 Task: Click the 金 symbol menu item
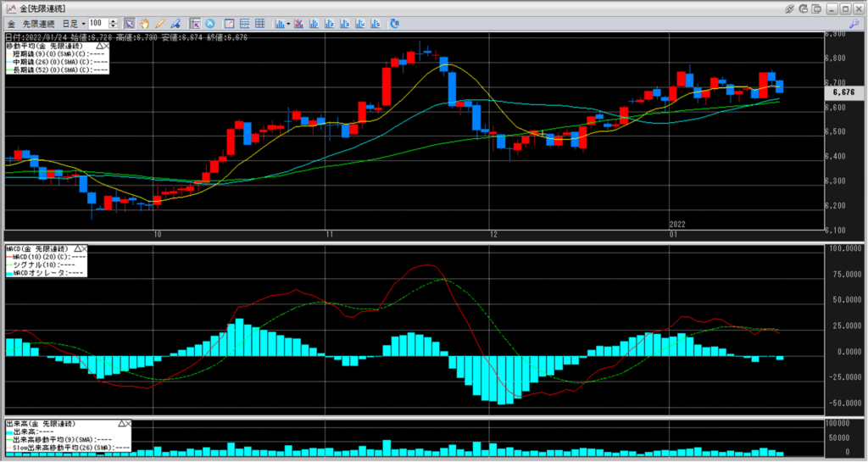pyautogui.click(x=11, y=23)
